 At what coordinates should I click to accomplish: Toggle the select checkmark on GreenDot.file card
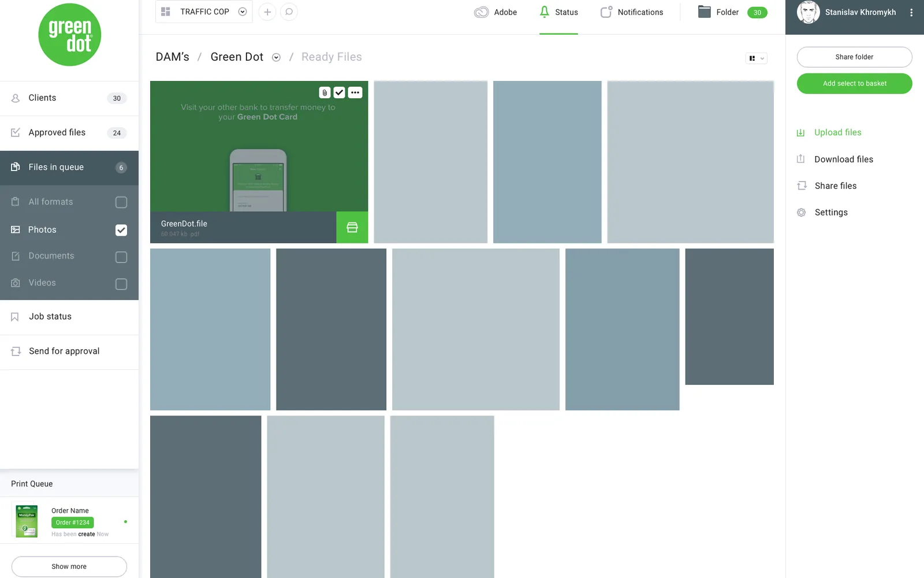340,92
